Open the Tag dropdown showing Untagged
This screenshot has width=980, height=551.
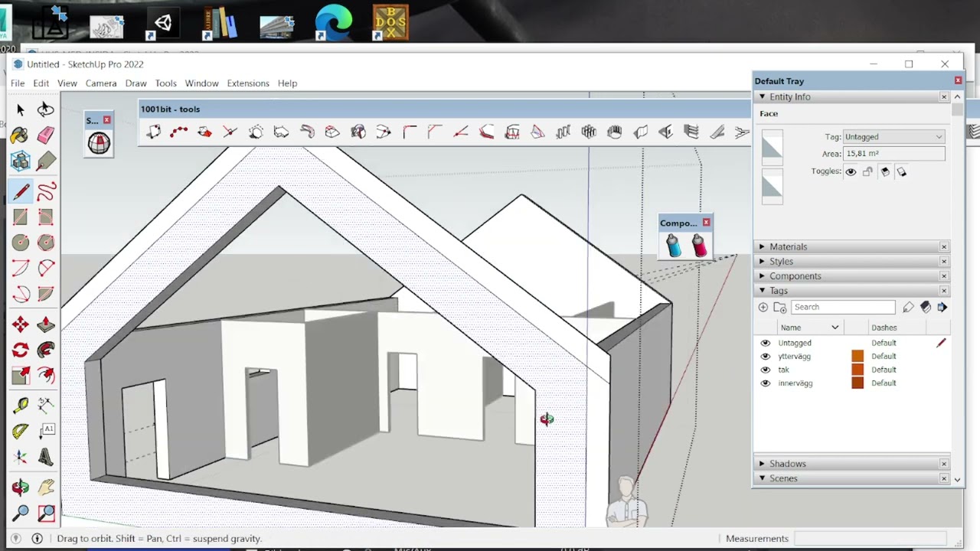tap(893, 137)
